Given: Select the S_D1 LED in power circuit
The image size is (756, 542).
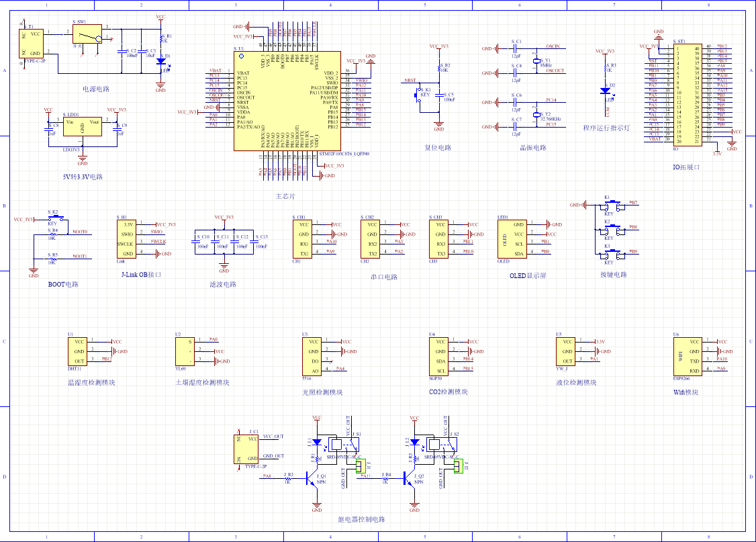Looking at the screenshot, I should click(x=161, y=62).
